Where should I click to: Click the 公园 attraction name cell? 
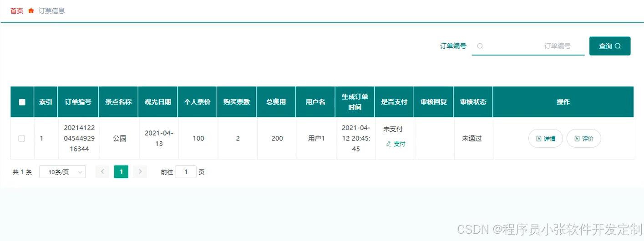click(x=119, y=138)
